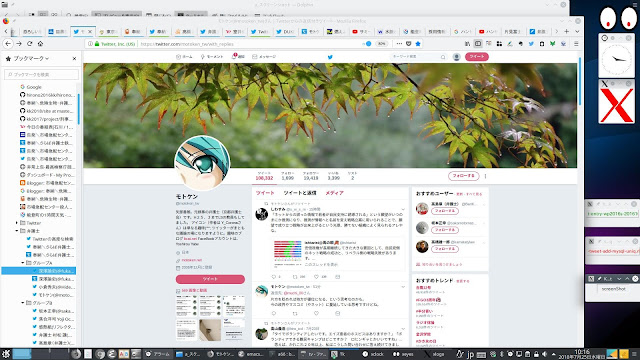Screen dimensions: 640x360
Task: Close the active Twitter tab
Action: (90, 31)
